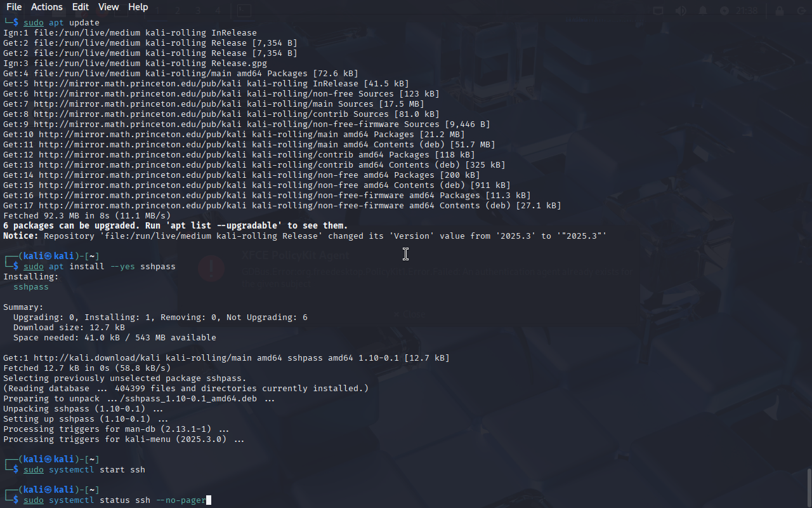Image resolution: width=812 pixels, height=508 pixels.
Task: Click the 'Get:14' non-free amd64 Packages line
Action: click(242, 175)
